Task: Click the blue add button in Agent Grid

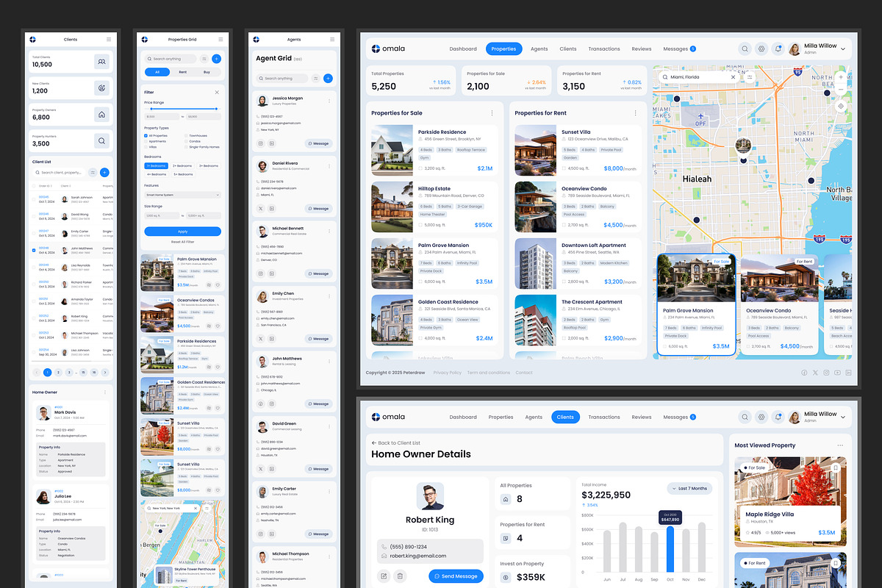Action: (x=328, y=78)
